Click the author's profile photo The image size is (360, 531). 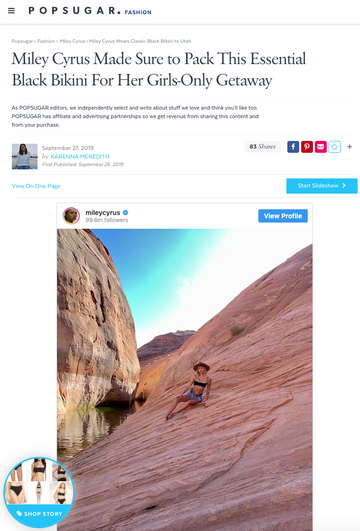25,156
